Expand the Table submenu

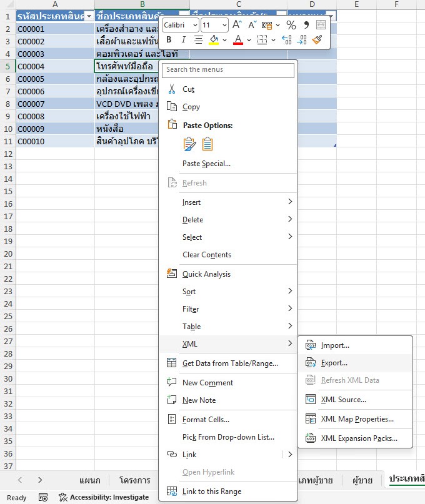(228, 326)
